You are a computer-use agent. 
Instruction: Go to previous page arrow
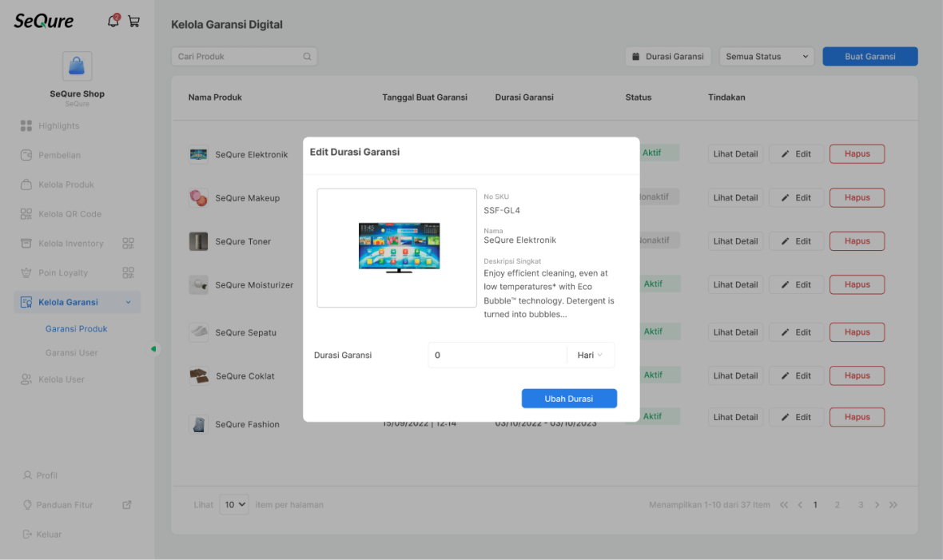tap(800, 505)
